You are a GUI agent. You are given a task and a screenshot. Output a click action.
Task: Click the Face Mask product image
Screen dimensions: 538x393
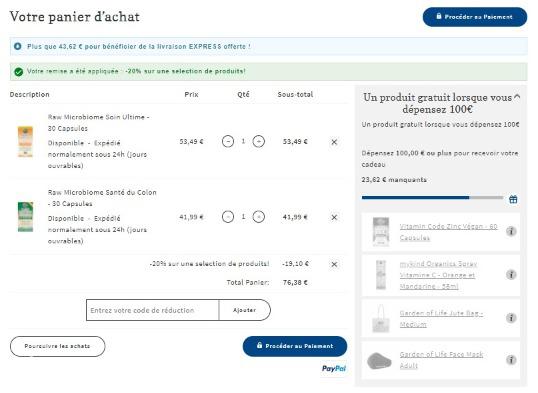(379, 360)
